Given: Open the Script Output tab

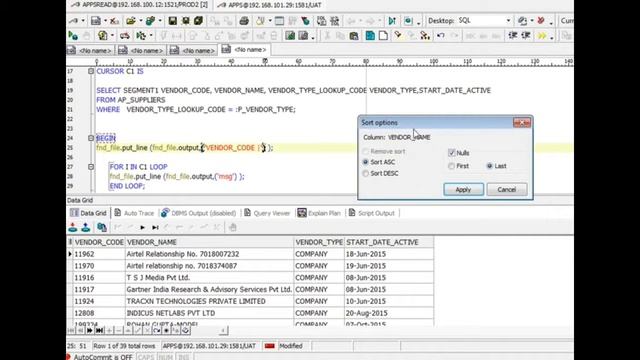Looking at the screenshot, I should pyautogui.click(x=371, y=213).
